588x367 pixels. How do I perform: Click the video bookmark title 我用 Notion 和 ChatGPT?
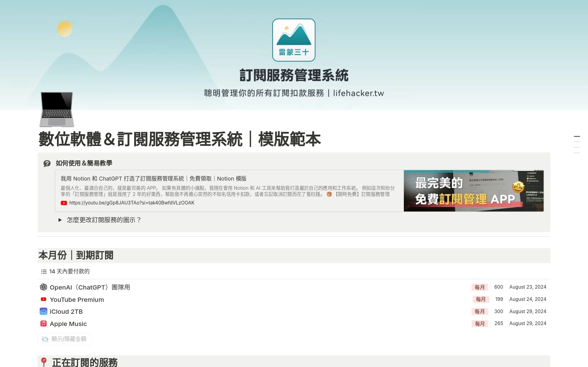pos(153,179)
